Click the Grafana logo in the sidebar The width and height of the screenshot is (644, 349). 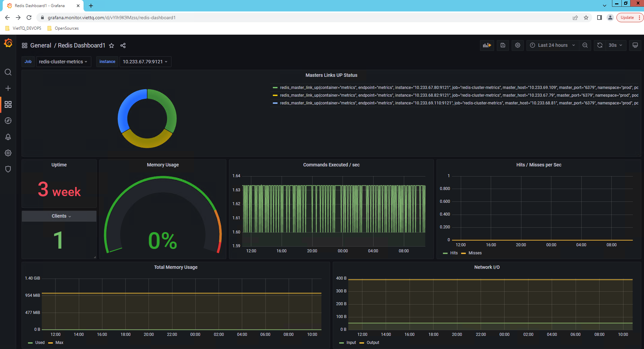(x=8, y=43)
